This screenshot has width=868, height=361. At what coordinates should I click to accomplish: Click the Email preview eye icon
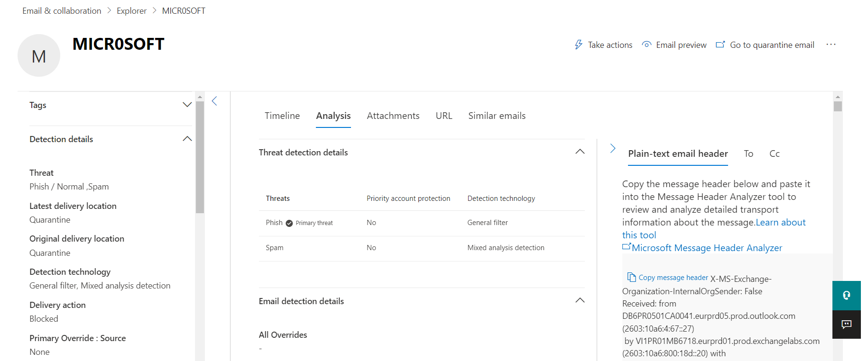coord(646,45)
